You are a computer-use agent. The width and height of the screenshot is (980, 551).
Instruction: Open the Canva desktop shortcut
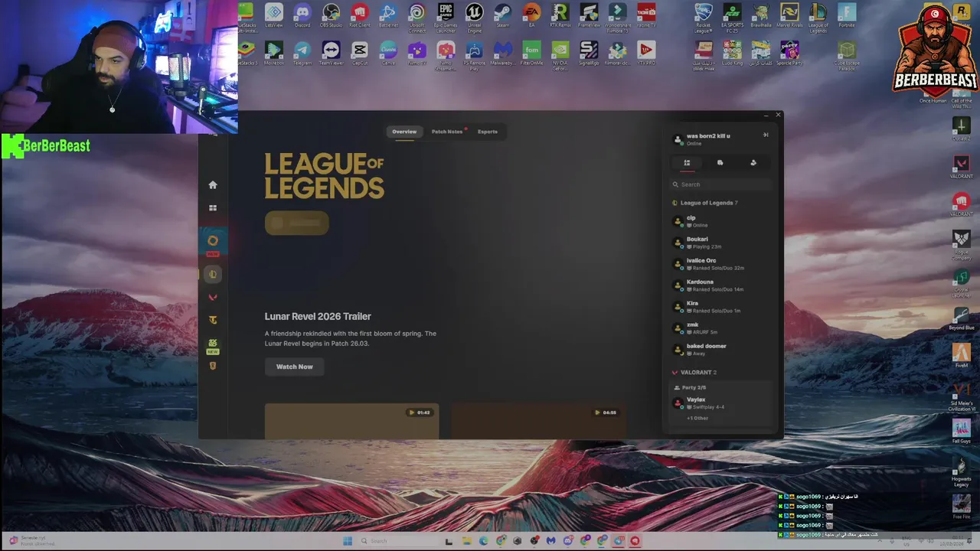point(388,54)
